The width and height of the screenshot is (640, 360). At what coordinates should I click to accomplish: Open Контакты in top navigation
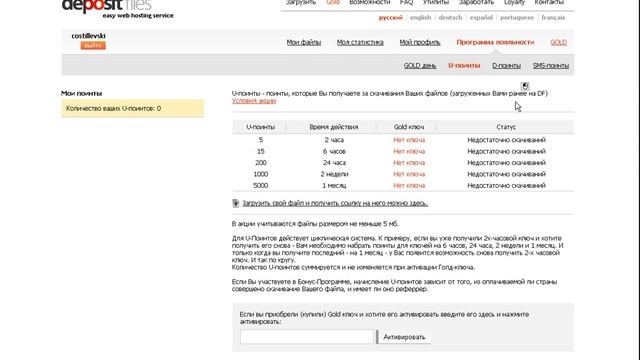click(x=549, y=2)
